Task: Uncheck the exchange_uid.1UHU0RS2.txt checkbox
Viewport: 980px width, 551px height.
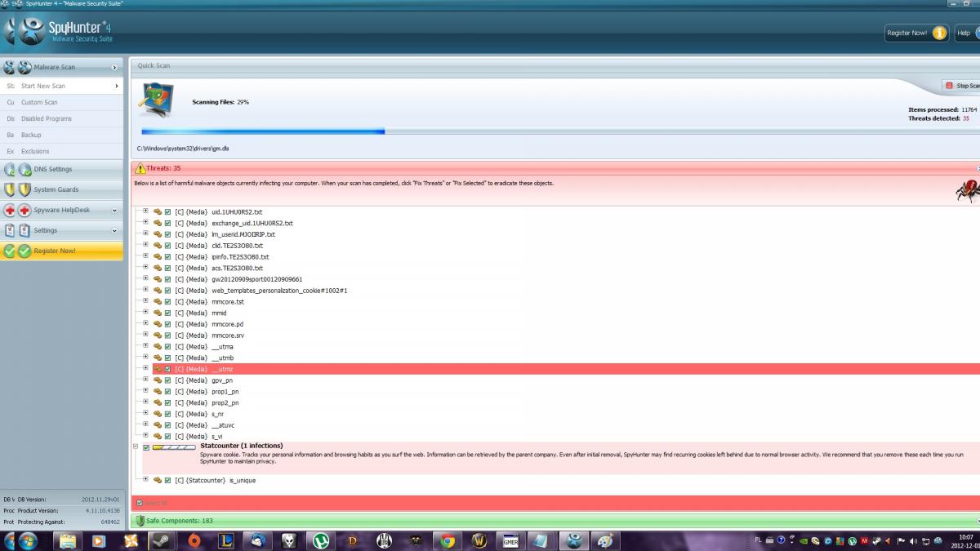Action: point(168,223)
